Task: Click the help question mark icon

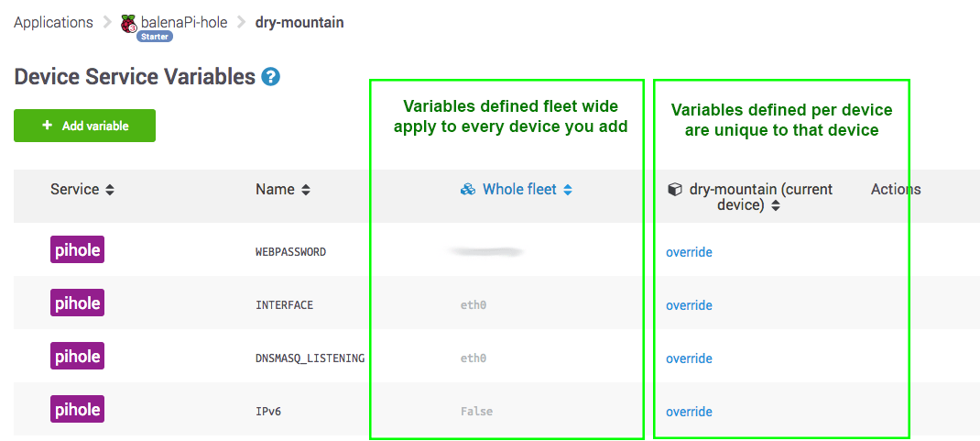Action: click(x=270, y=77)
